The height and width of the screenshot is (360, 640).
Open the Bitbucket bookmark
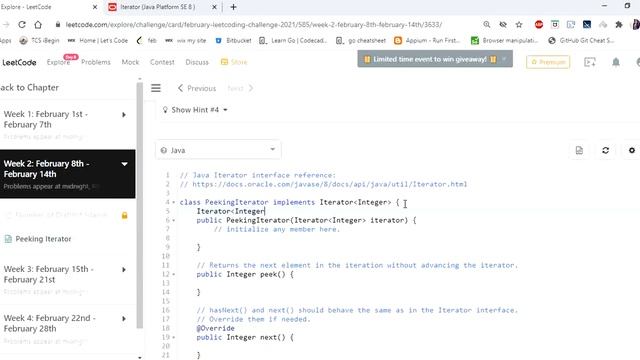click(233, 40)
